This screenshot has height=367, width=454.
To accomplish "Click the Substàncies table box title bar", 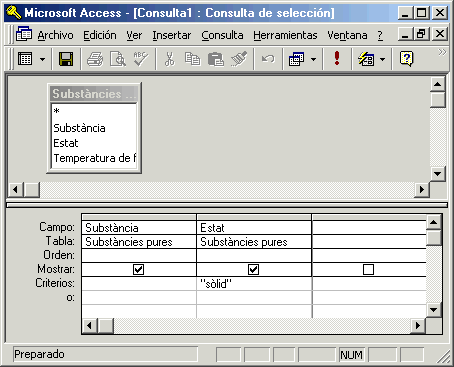I will coord(94,94).
